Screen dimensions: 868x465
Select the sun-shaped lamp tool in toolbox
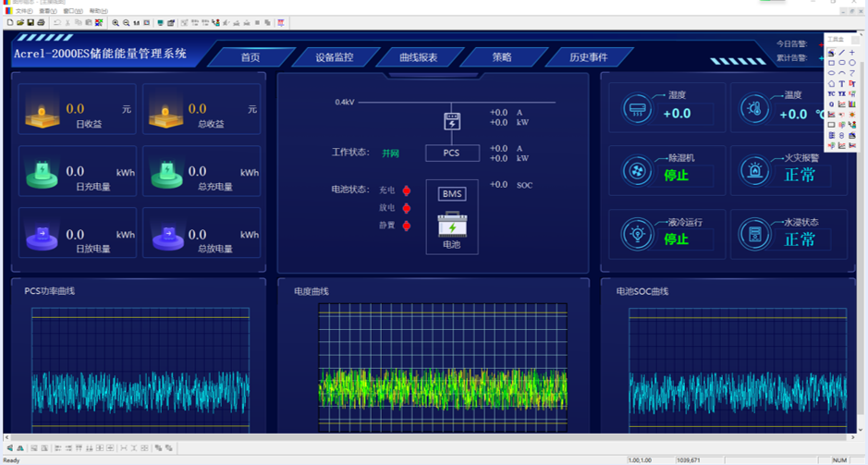pos(852,115)
